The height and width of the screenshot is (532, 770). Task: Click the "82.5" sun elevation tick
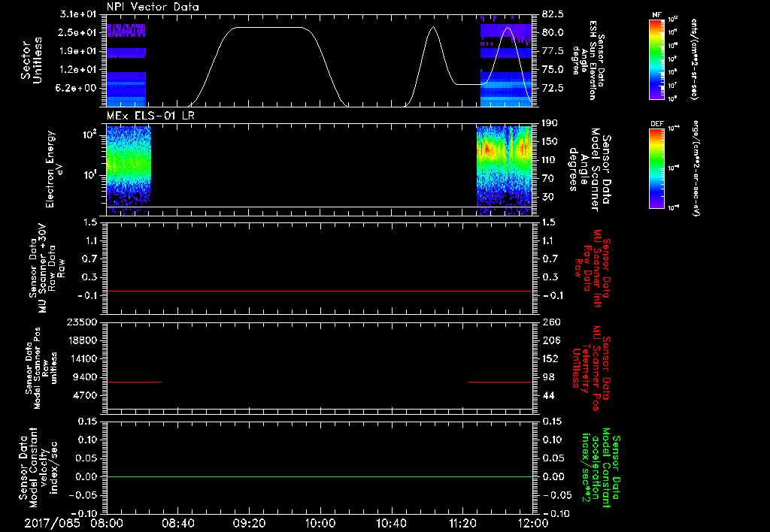coord(553,14)
